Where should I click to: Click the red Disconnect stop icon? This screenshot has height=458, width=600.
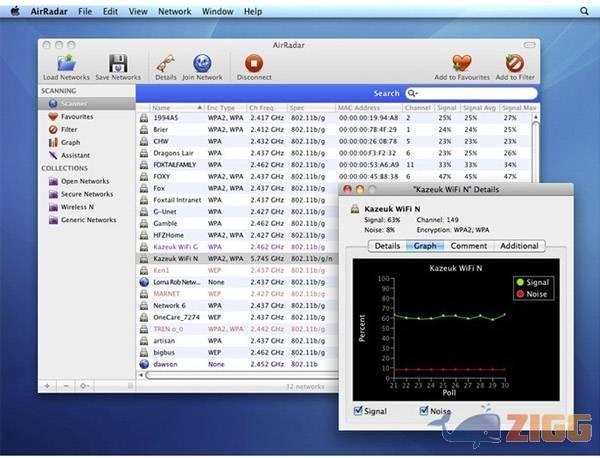pyautogui.click(x=254, y=64)
